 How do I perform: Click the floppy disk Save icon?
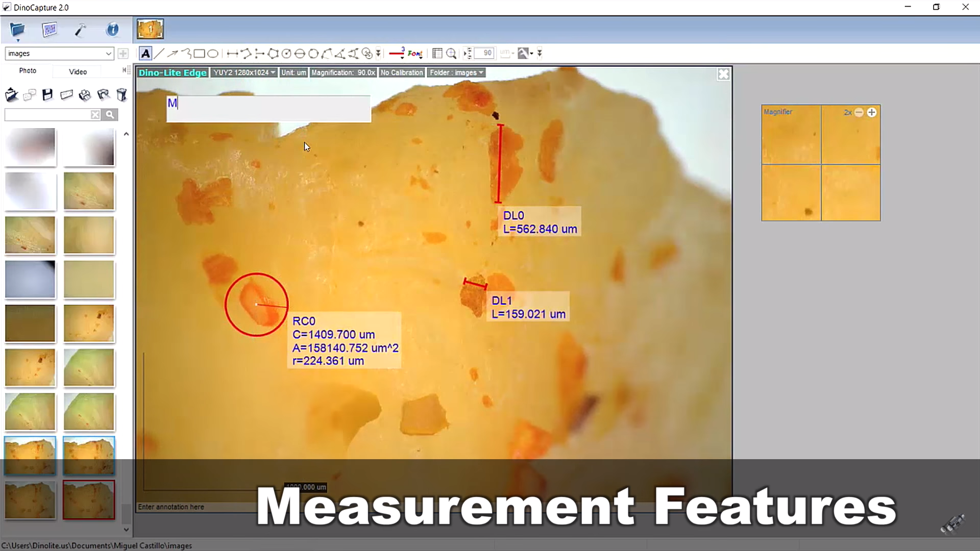47,95
